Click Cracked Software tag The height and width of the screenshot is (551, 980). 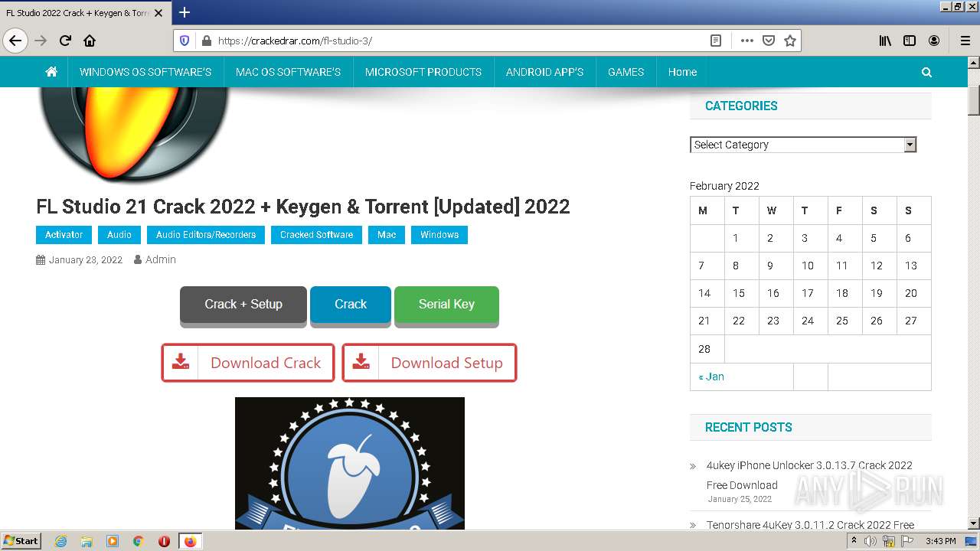[x=316, y=235]
